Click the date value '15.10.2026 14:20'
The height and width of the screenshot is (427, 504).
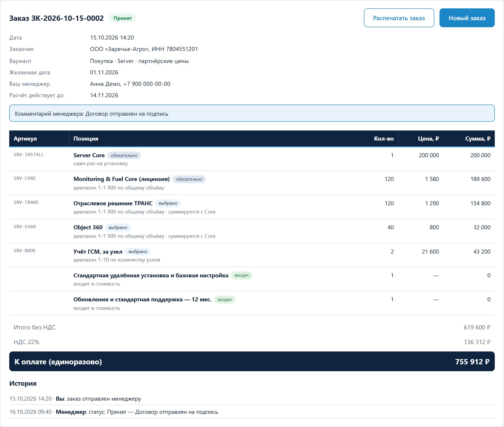[112, 37]
